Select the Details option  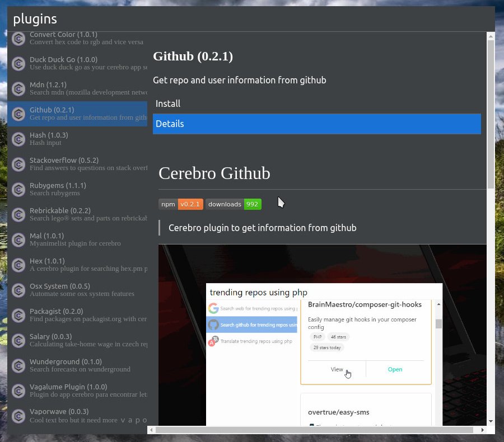tap(316, 124)
